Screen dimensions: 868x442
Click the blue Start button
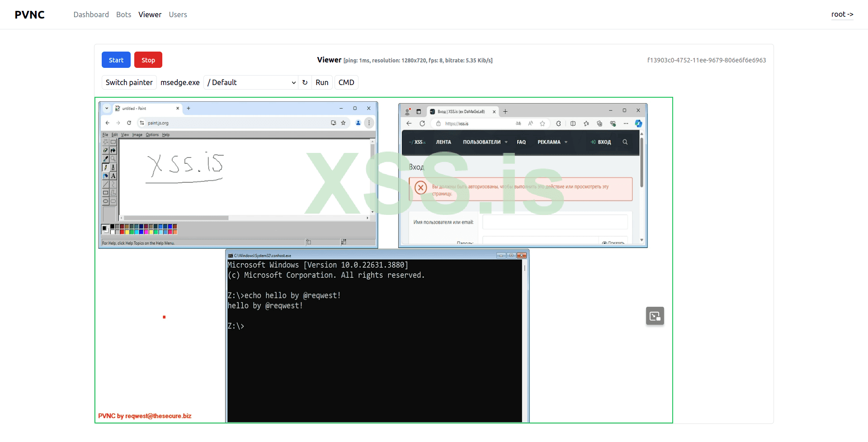tap(116, 60)
